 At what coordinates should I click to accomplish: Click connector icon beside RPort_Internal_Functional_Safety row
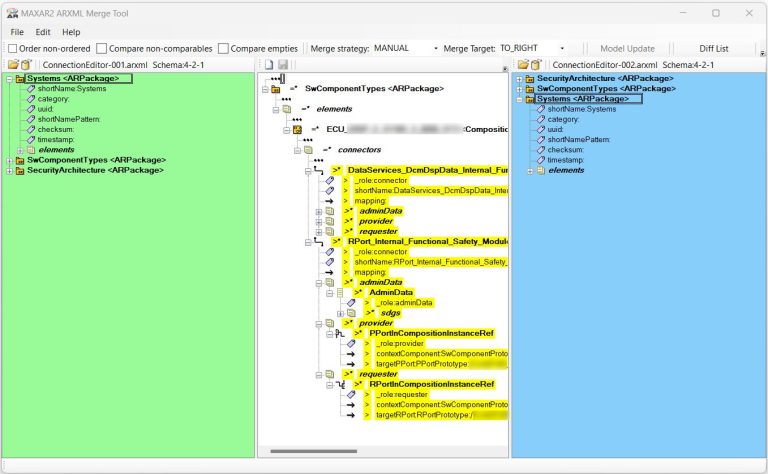[x=318, y=242]
